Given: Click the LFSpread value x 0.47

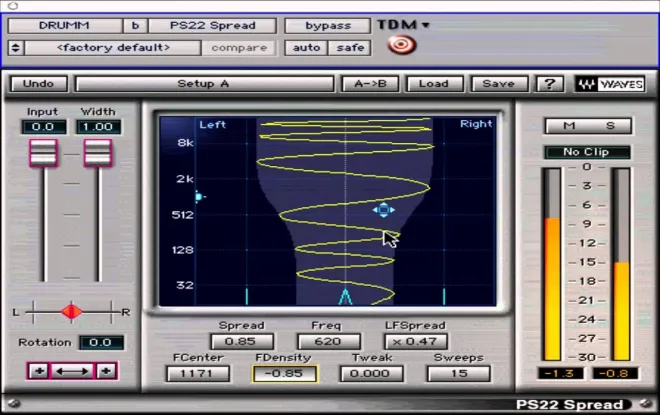Looking at the screenshot, I should (415, 341).
